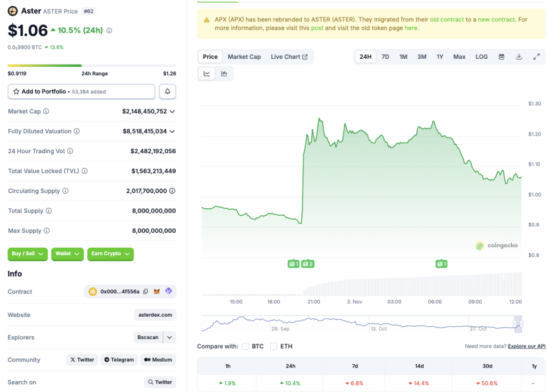Visit the asterdex.com website link

[155, 315]
